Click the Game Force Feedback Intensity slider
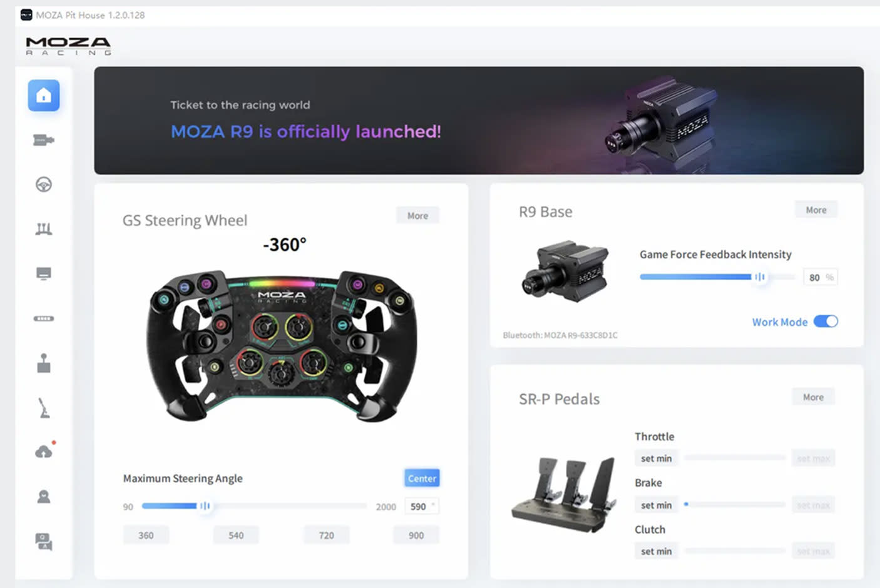This screenshot has width=880, height=588. [717, 276]
